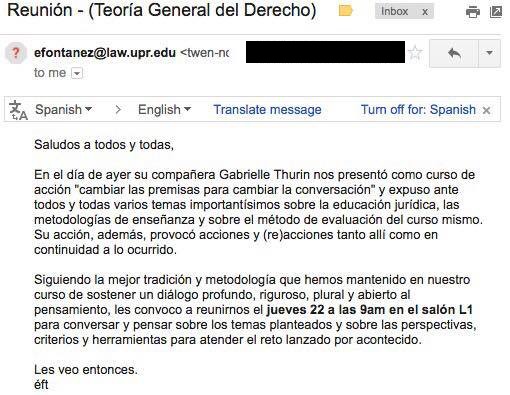Click the email subject Reunión title
This screenshot has width=510, height=395.
tap(162, 10)
